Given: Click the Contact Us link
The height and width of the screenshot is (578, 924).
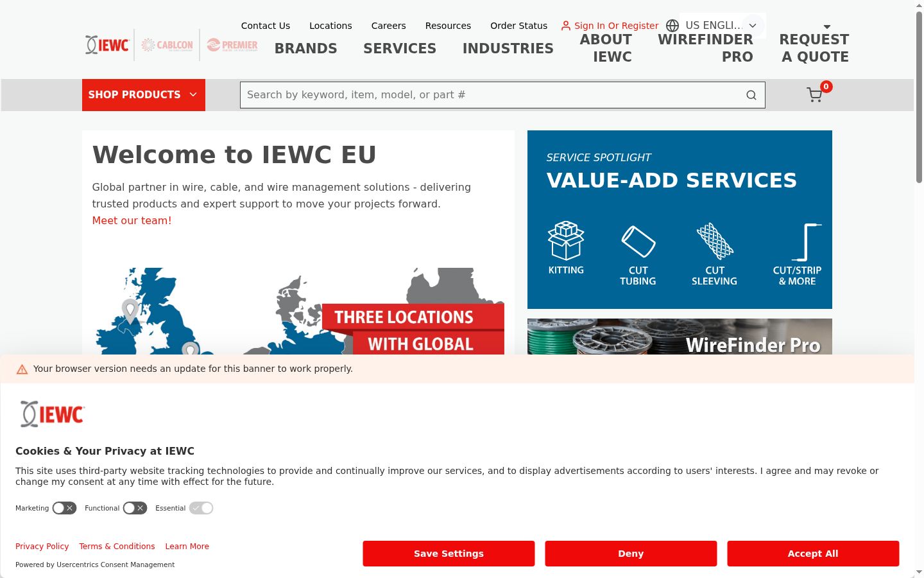Looking at the screenshot, I should pos(266,26).
